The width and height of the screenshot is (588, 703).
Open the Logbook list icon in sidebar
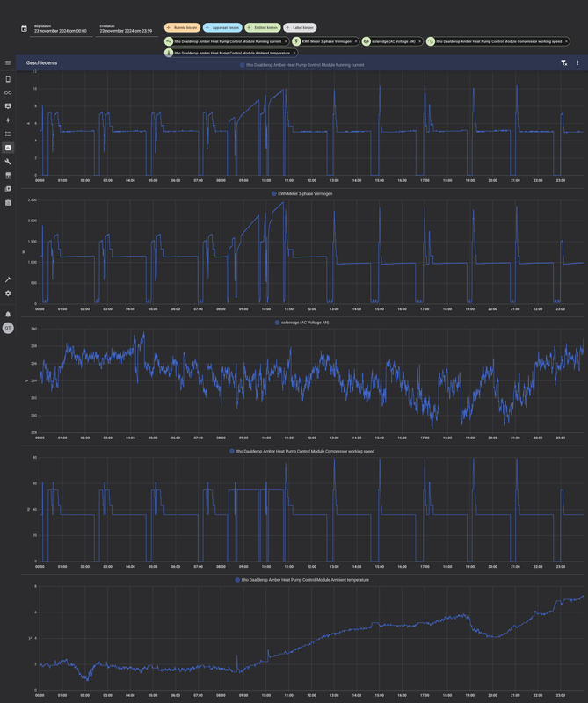(x=8, y=134)
